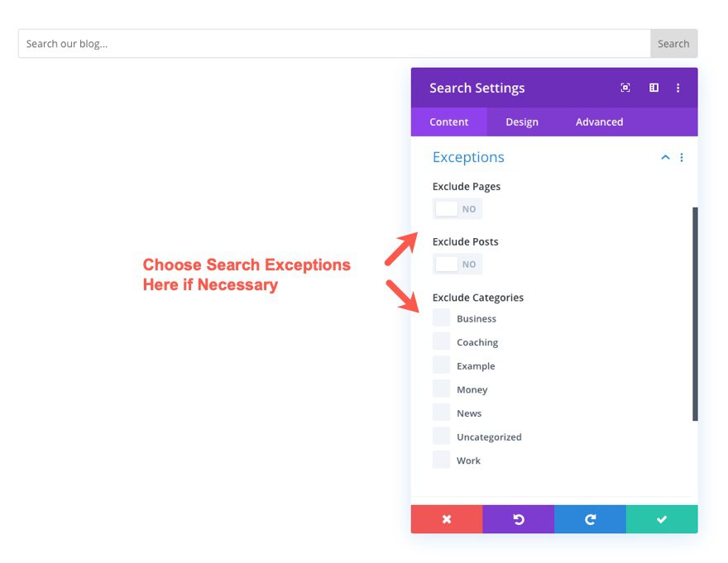728x563 pixels.
Task: Check the Business category checkbox
Action: tap(441, 317)
